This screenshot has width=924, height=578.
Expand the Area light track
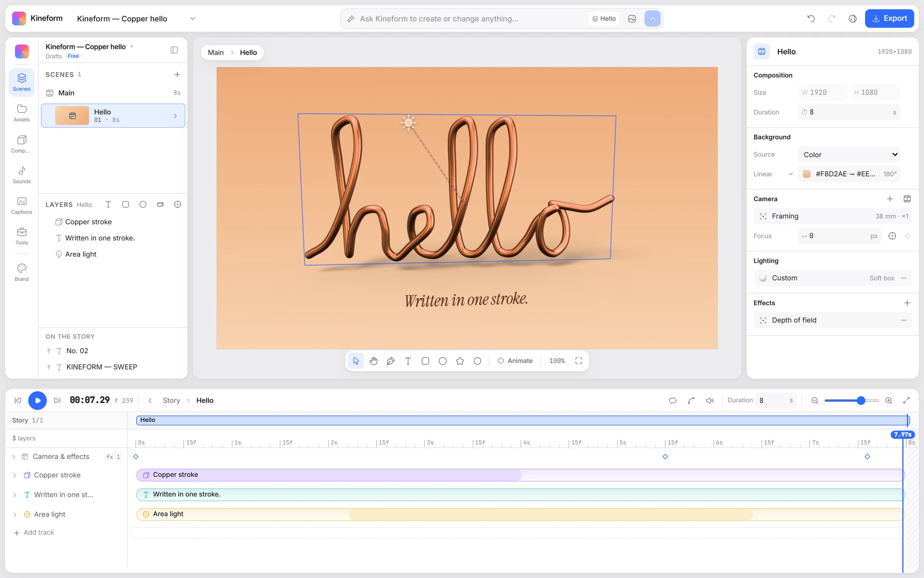(15, 514)
